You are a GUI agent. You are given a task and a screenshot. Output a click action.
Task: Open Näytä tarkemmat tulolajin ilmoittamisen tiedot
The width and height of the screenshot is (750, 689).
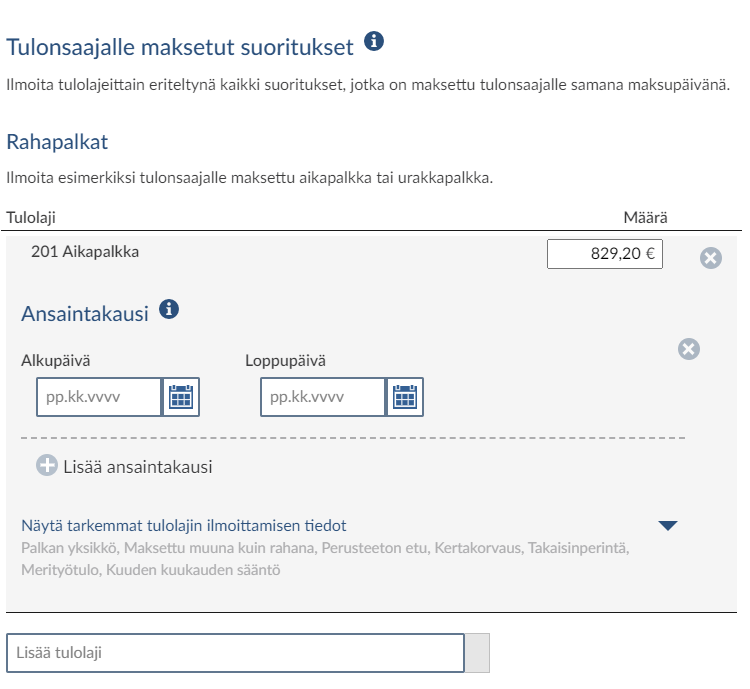click(x=184, y=525)
